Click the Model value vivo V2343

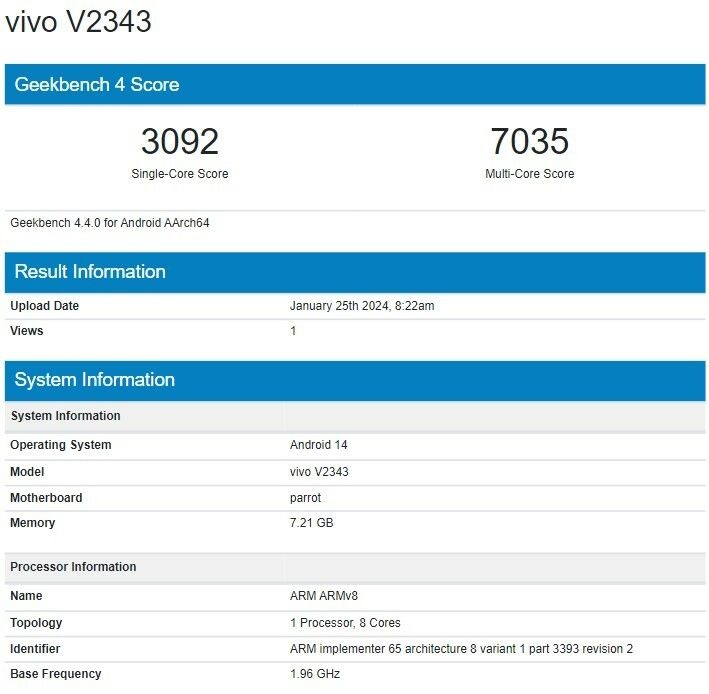click(x=319, y=472)
